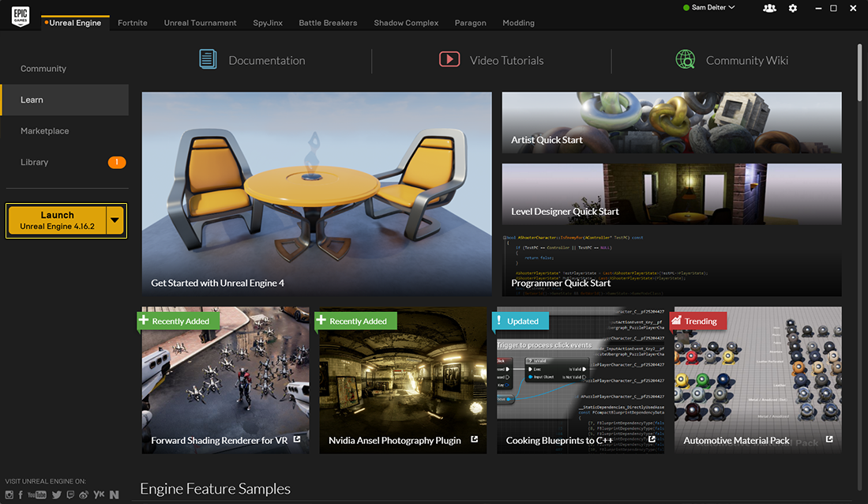The image size is (868, 504).
Task: Open the YouTube social link icon
Action: click(37, 495)
